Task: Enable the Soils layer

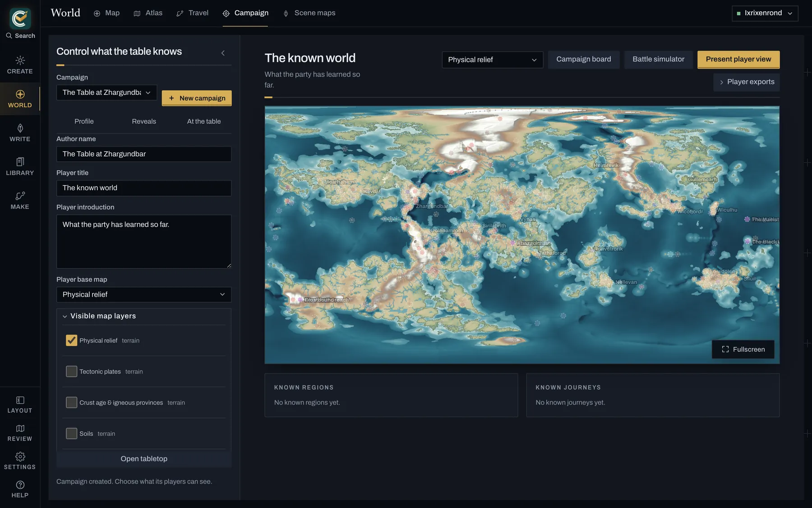Action: coord(71,433)
